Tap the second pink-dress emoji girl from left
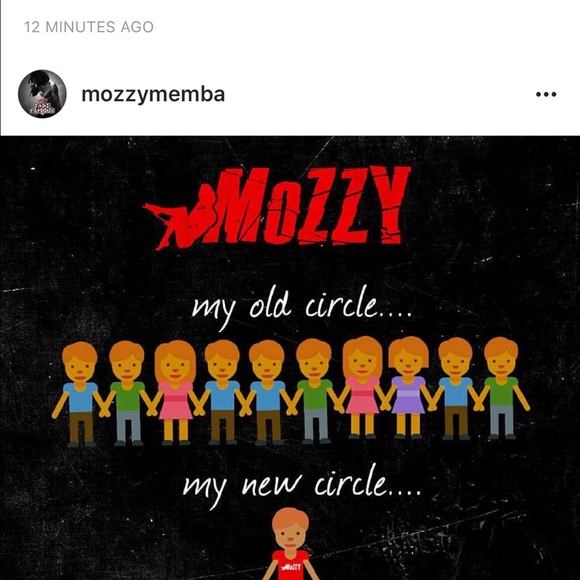The image size is (580, 580). [362, 388]
